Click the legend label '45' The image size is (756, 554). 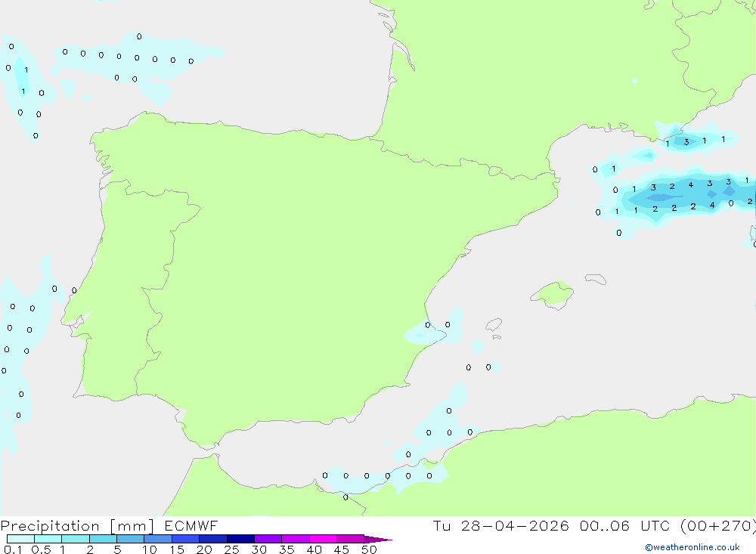pos(342,549)
